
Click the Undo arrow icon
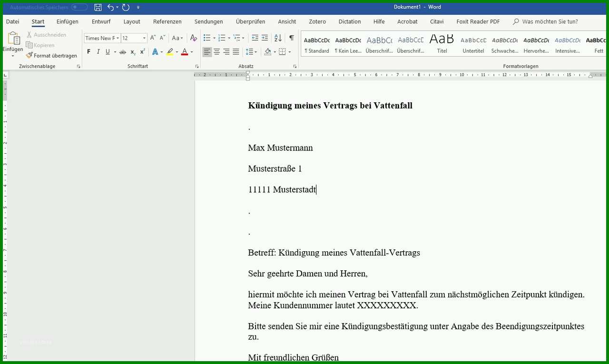(110, 7)
